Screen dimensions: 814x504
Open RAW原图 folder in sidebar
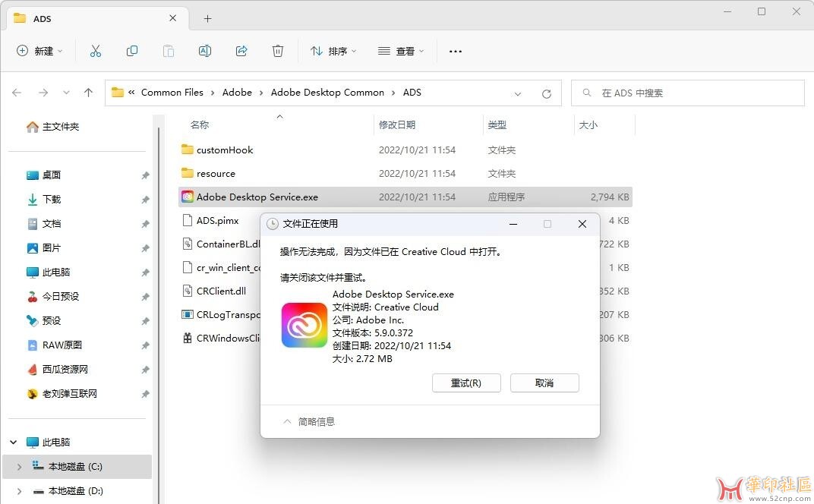55,345
